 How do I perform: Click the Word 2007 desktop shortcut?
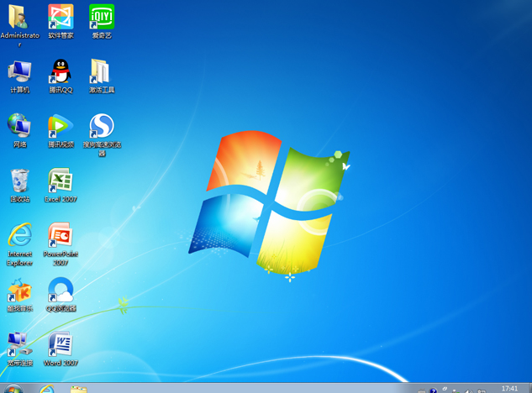61,345
